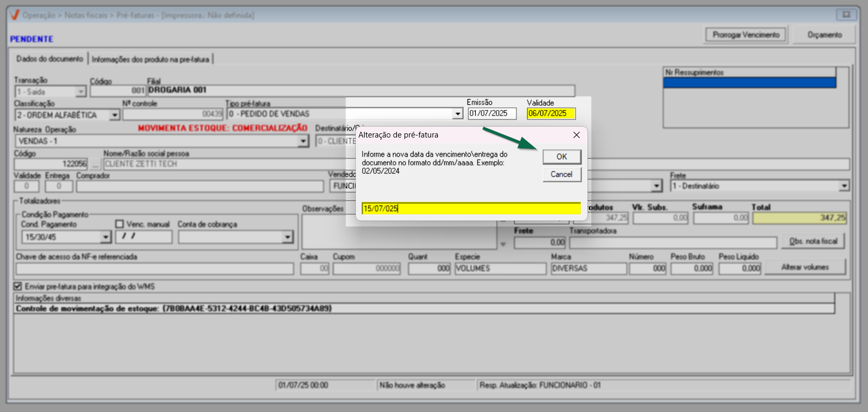The height and width of the screenshot is (412, 868).
Task: Click the Prorrogar Vencimento button
Action: [746, 35]
